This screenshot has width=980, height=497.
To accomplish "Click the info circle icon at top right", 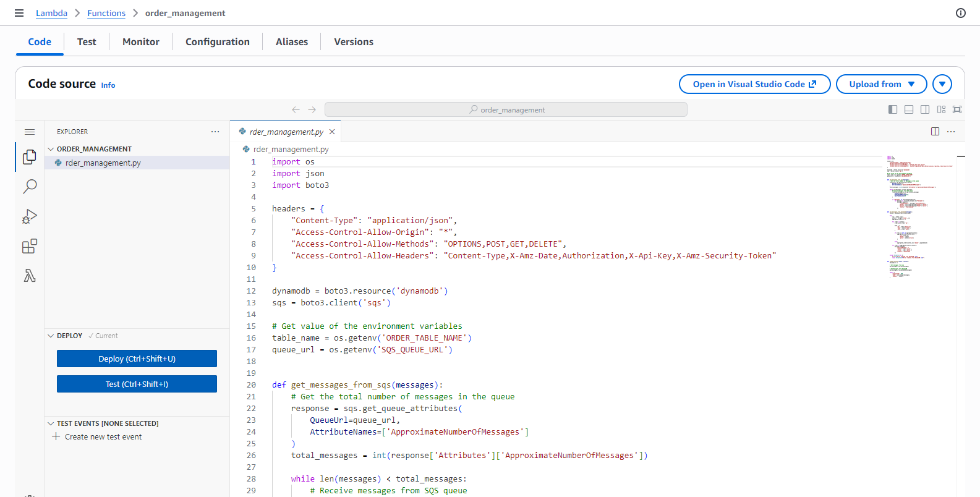I will [961, 13].
